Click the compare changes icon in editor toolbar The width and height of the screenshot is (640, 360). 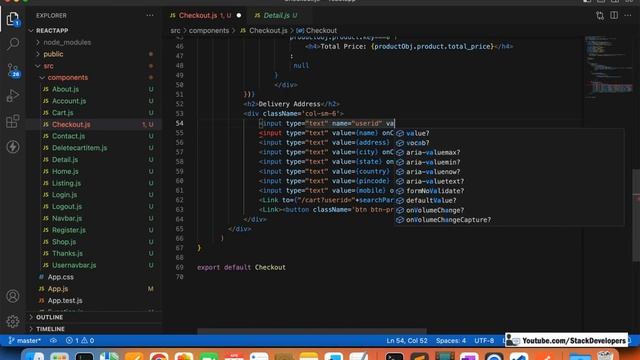coord(600,16)
